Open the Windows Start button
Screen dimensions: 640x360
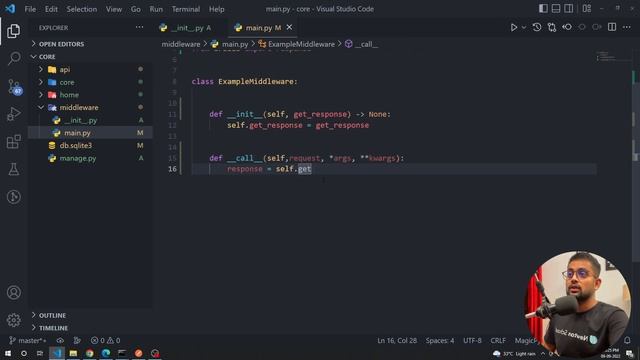pos(8,353)
